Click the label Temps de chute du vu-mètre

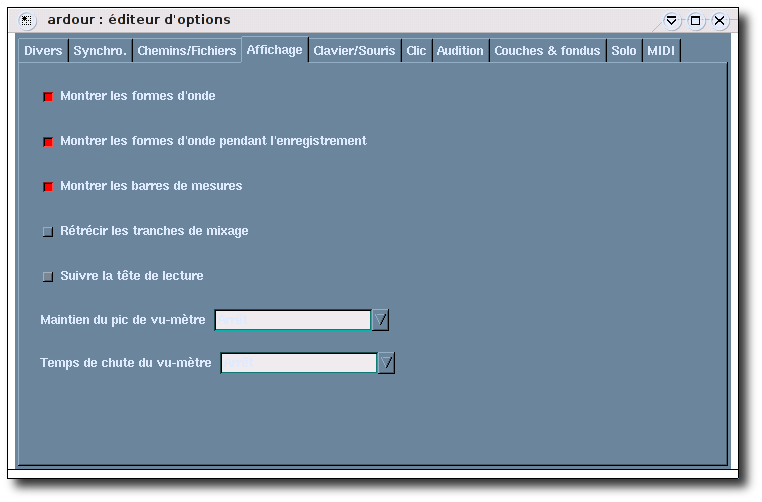pyautogui.click(x=126, y=363)
